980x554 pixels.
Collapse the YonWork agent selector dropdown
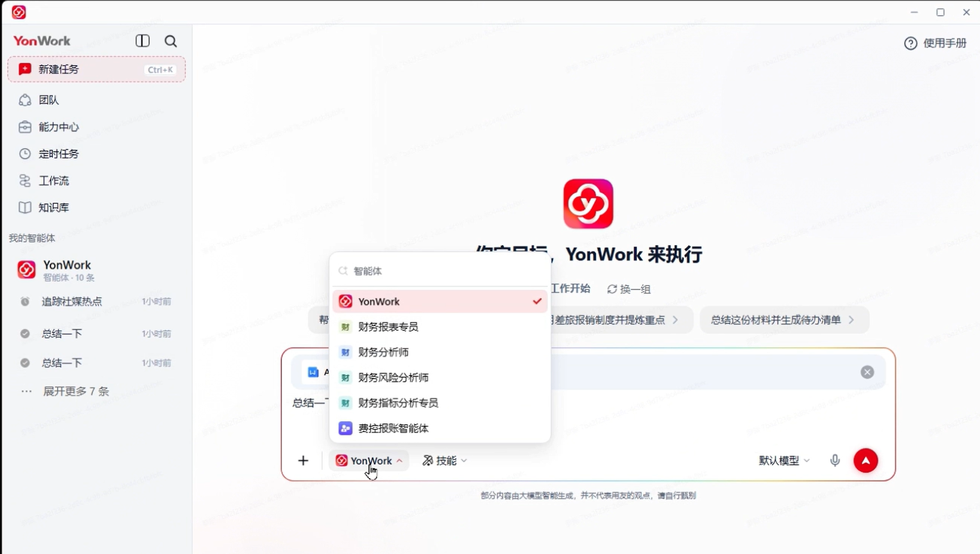pyautogui.click(x=369, y=461)
